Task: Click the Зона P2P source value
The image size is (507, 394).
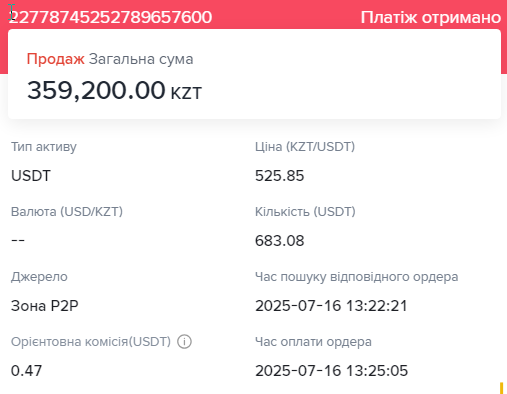Action: [45, 306]
